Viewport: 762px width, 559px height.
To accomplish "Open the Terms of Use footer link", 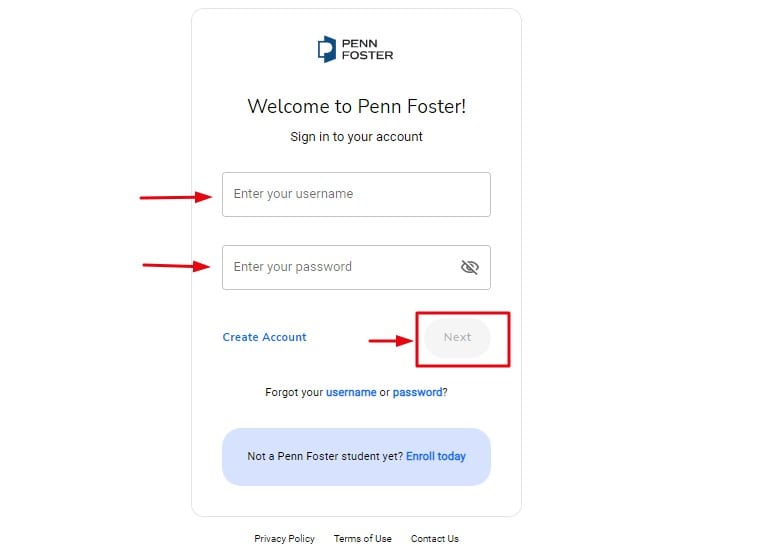I will coord(363,539).
